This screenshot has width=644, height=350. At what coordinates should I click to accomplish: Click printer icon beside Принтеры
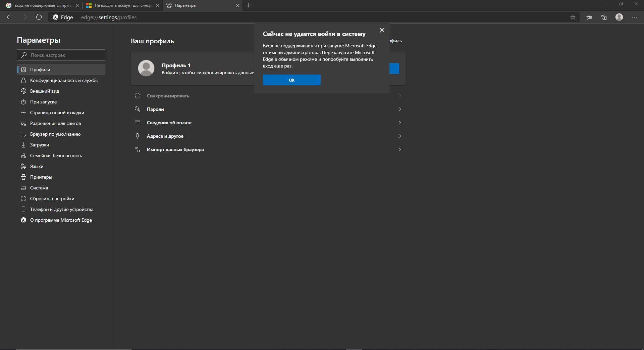coord(23,177)
